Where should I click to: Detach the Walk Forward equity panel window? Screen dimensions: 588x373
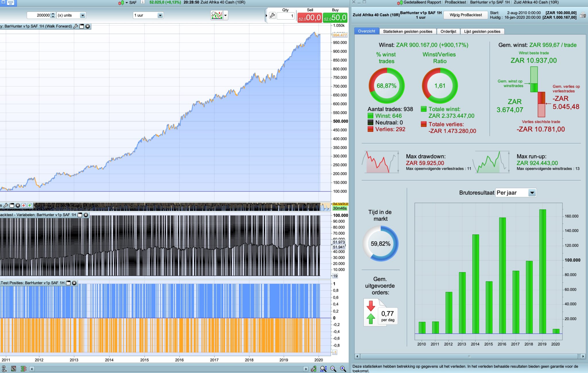point(82,26)
